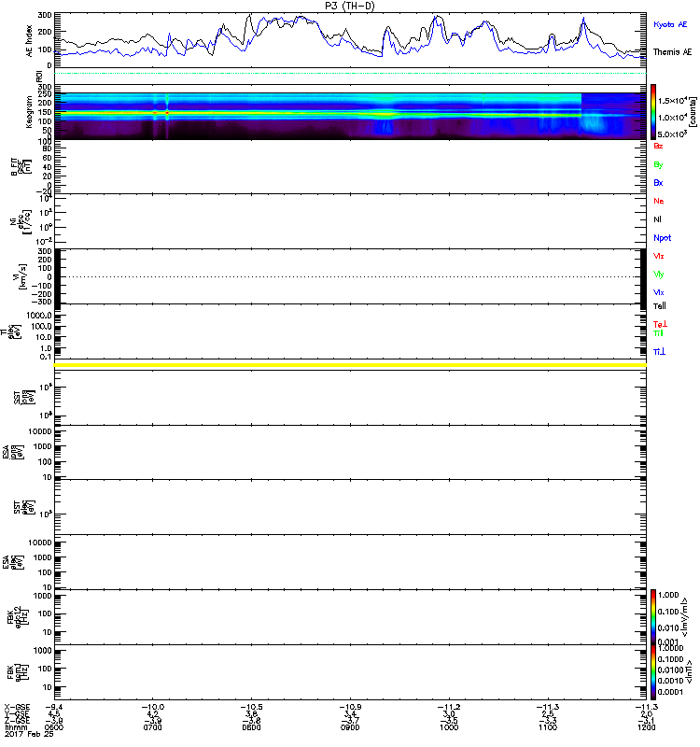The height and width of the screenshot is (747, 700).
Task: Click the 1.5×10⁴ keogram colorbar value
Action: click(x=672, y=101)
